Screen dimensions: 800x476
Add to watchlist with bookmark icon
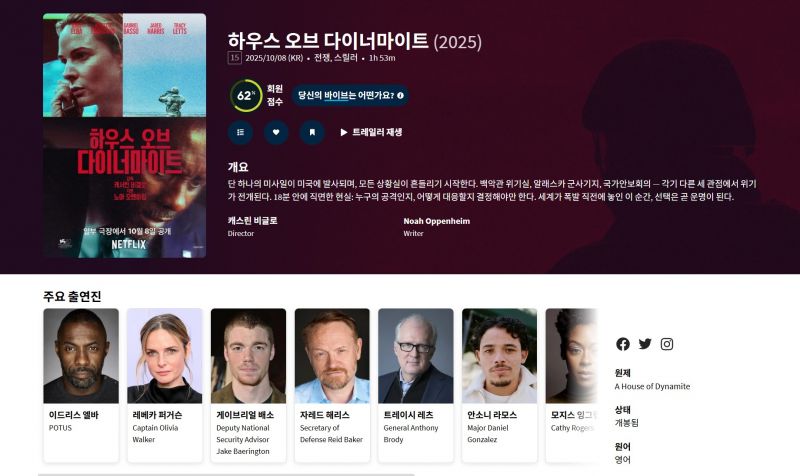(x=312, y=132)
